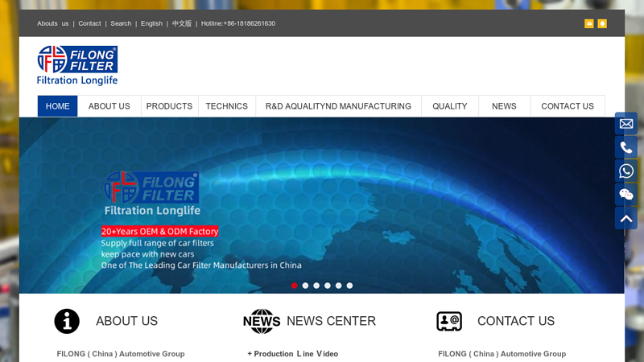Click the Filong Filter header logo
Viewport: 644px width, 362px height.
77,66
